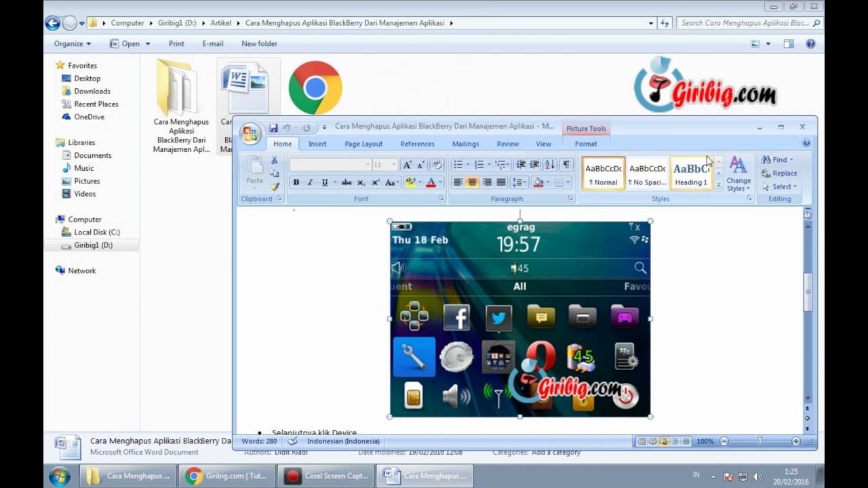This screenshot has height=488, width=868.
Task: Click the Word Help question icon
Action: [x=806, y=143]
